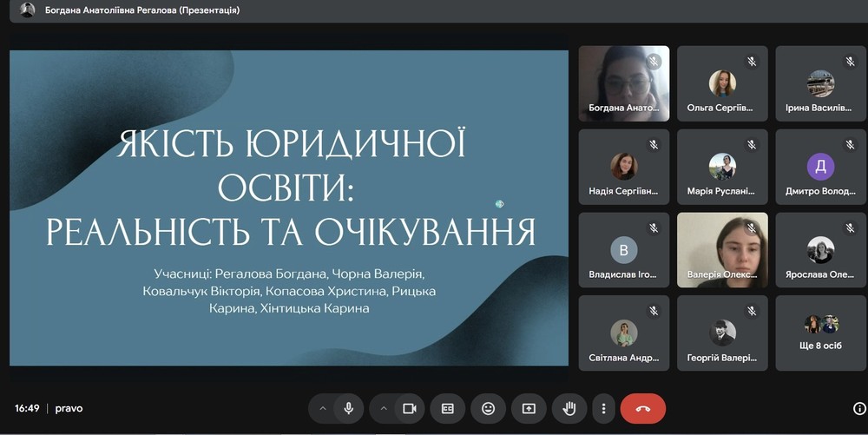The width and height of the screenshot is (868, 435).
Task: Click muted mic icon on Марія Руслані tile
Action: 752,144
